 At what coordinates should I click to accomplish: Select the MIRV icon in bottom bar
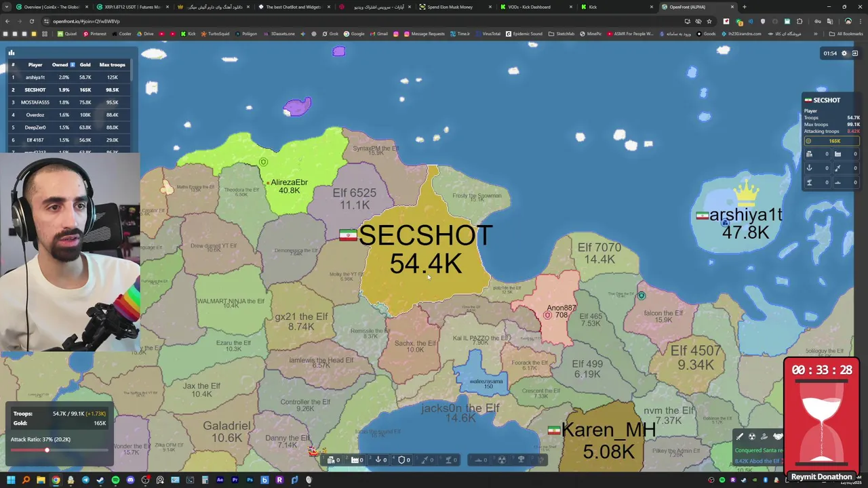point(540,460)
